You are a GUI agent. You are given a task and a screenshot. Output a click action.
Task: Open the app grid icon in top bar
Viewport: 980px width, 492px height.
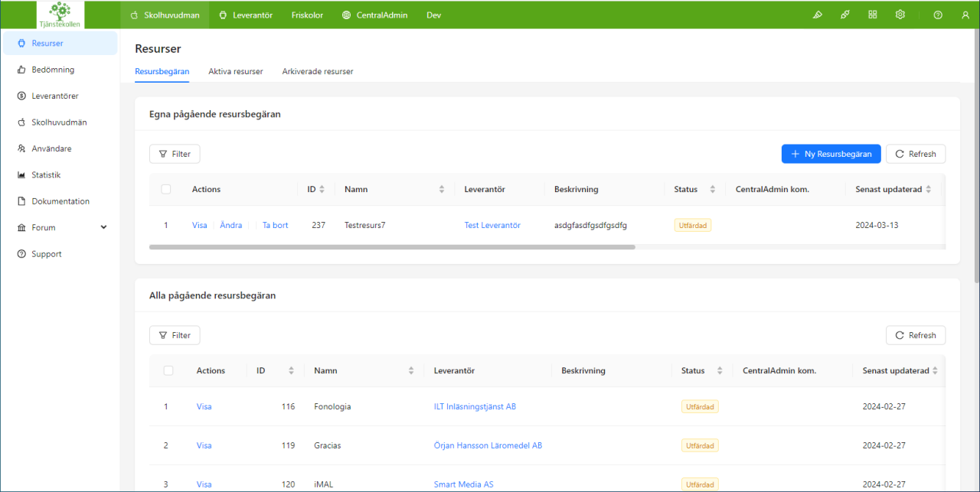click(x=872, y=15)
